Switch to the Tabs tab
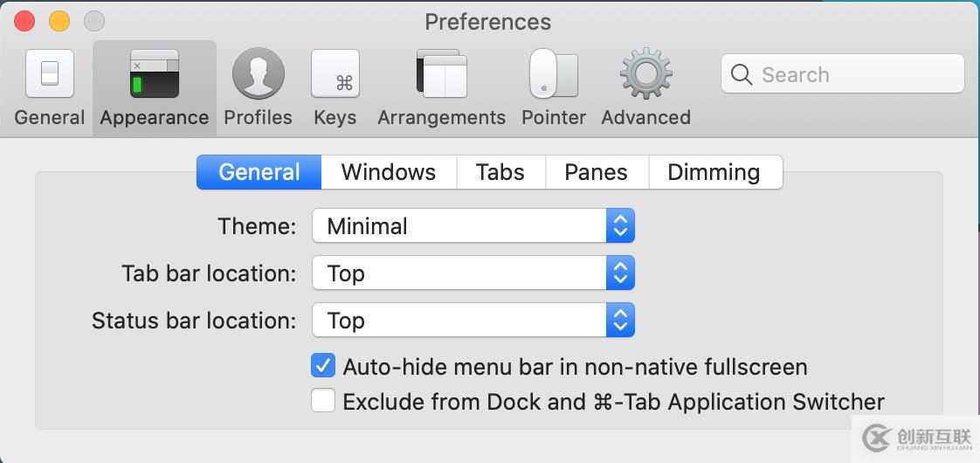Viewport: 980px width, 463px height. (500, 172)
